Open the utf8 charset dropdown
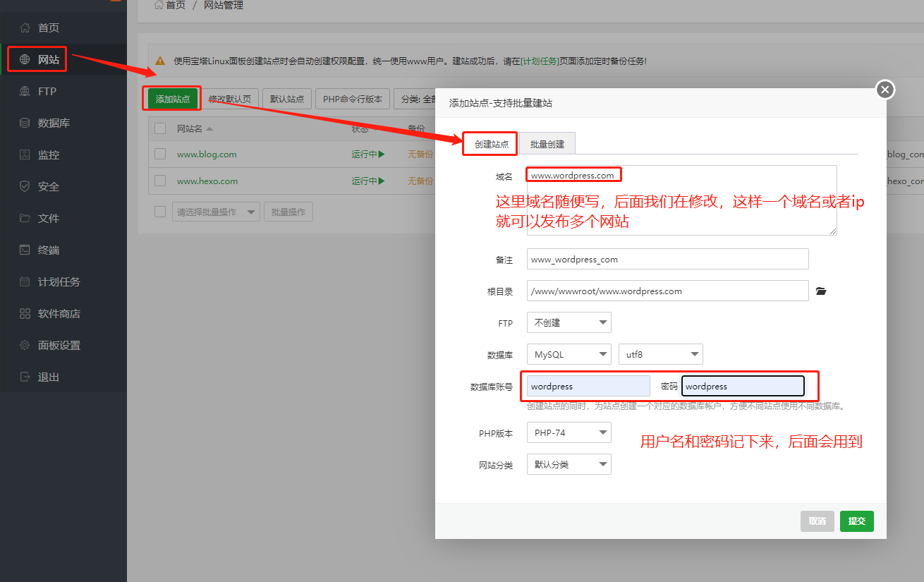 click(x=660, y=354)
